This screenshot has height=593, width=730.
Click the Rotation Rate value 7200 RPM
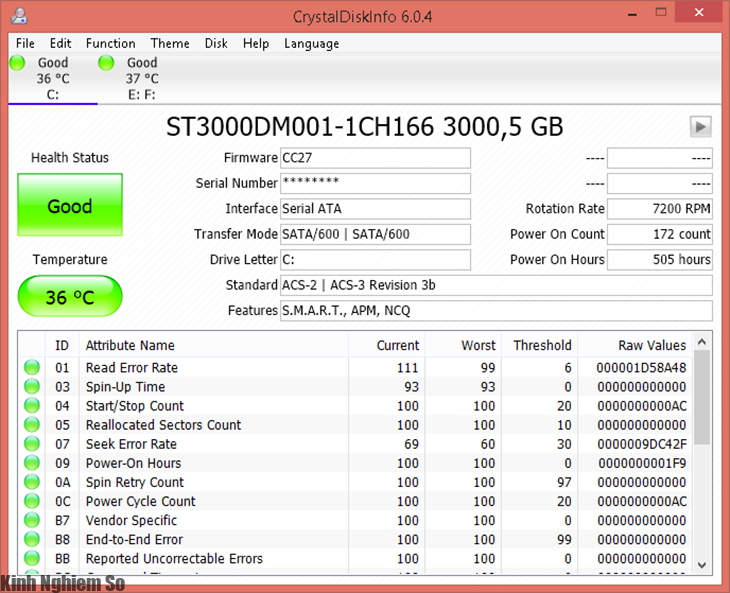pos(660,209)
